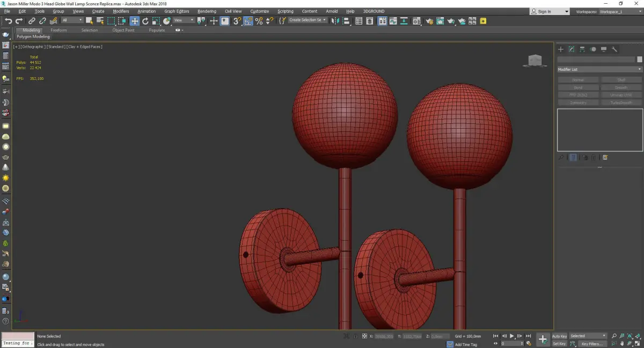
Task: Click the Standard viewport shading label
Action: 56,47
